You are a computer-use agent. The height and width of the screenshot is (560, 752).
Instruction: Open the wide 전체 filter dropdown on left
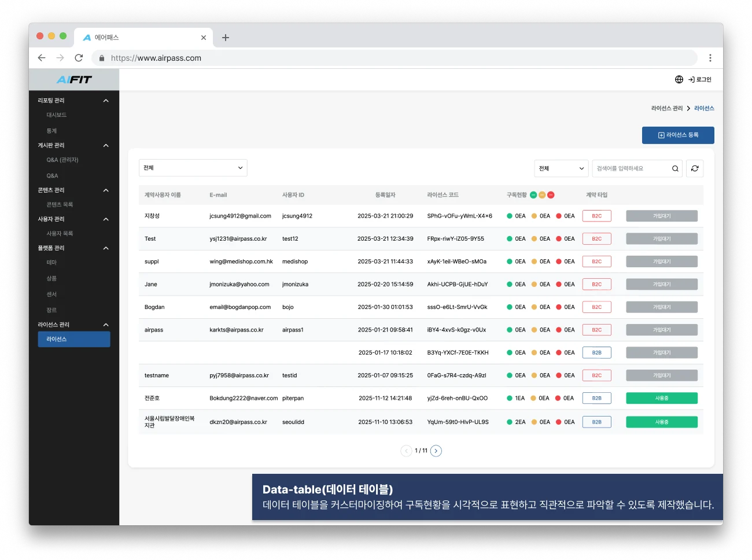193,168
